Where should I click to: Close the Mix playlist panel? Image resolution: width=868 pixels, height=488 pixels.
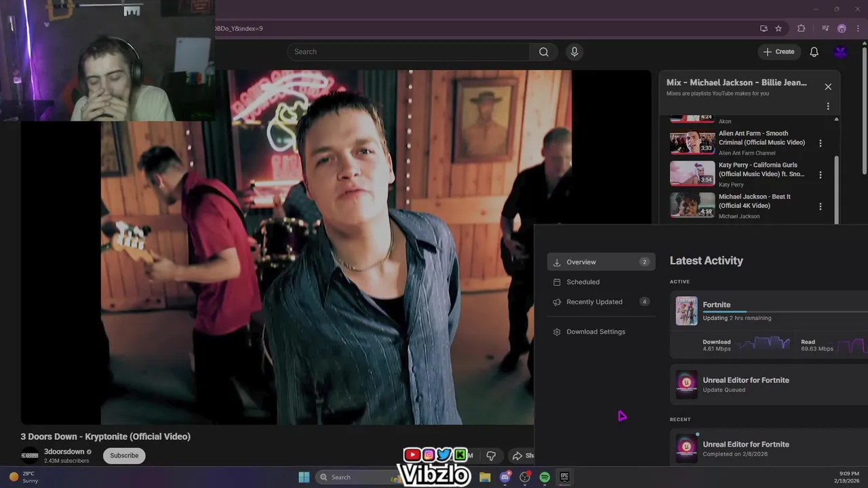828,87
